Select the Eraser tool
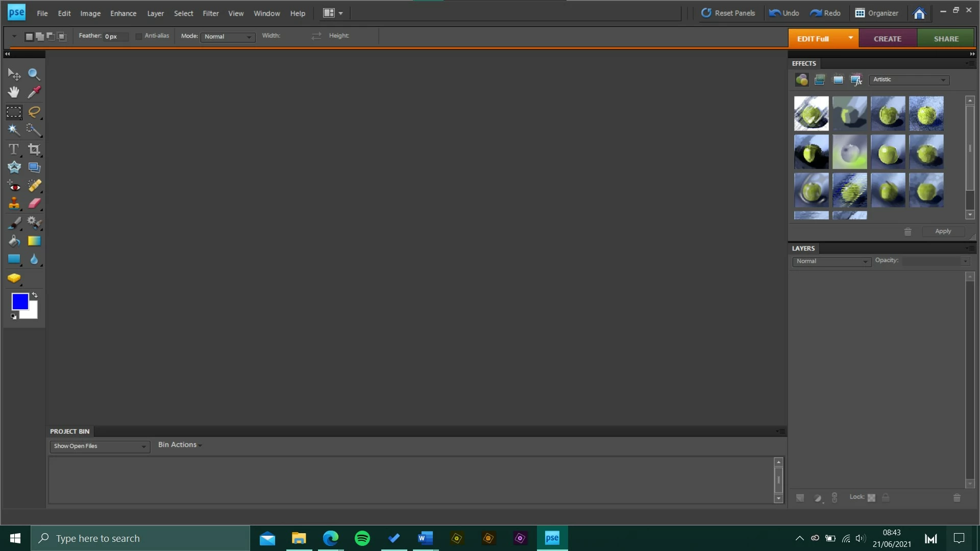 pos(34,204)
